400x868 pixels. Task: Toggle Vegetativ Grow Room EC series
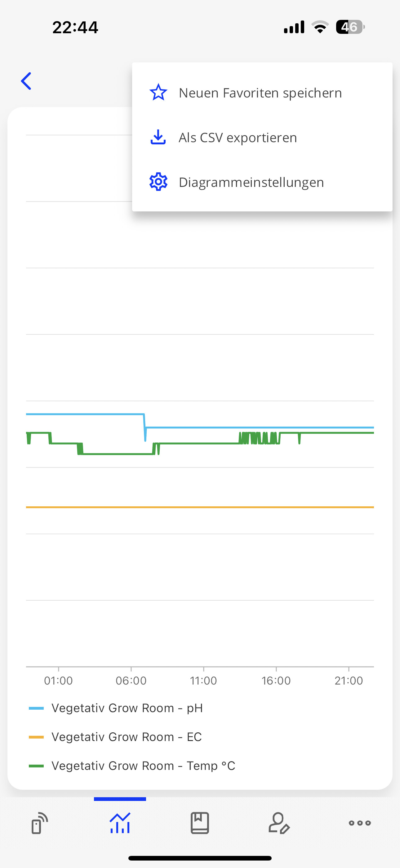[126, 737]
